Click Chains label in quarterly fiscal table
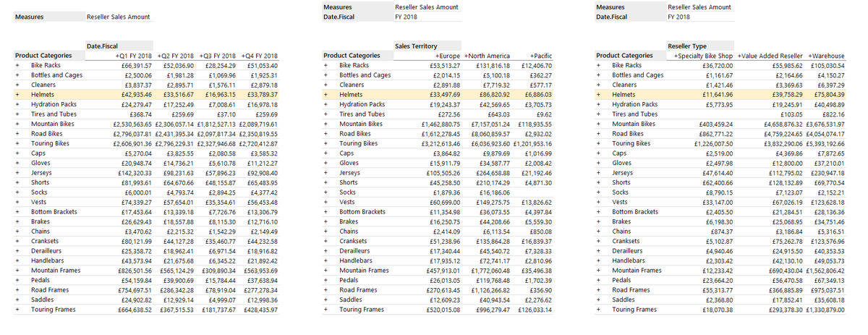 40,232
